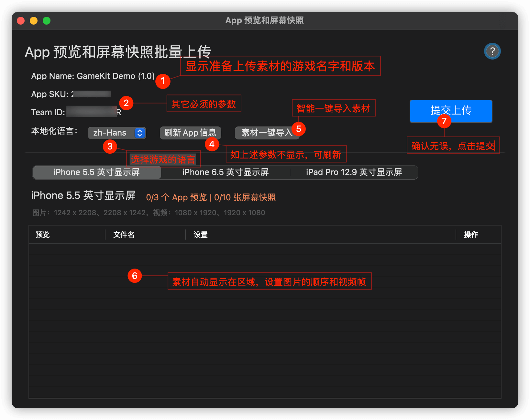The image size is (530, 420).
Task: Click the blue help circle in top right corner
Action: tap(492, 51)
